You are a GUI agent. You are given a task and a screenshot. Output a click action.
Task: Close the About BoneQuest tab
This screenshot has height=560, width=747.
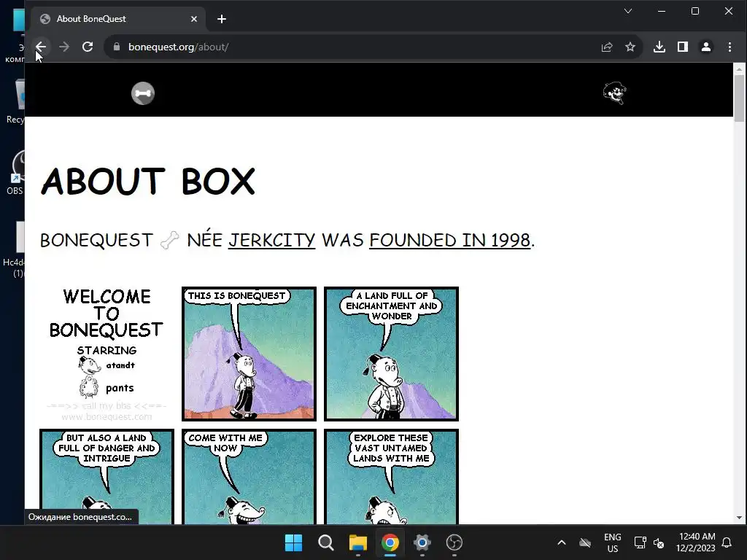194,19
